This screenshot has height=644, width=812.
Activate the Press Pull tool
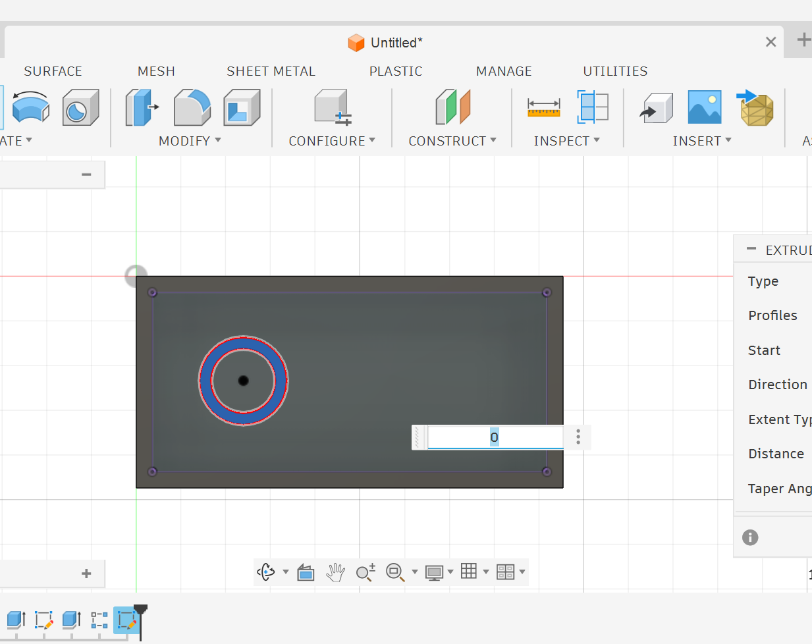(142, 107)
